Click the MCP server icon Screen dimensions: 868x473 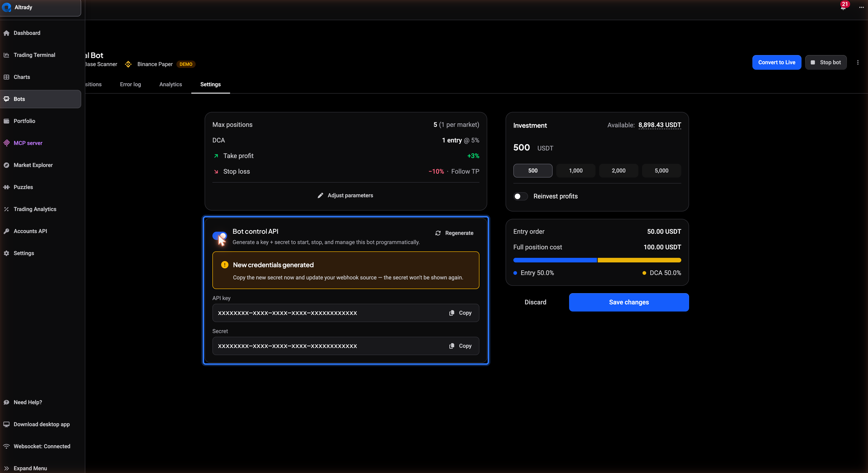[6, 143]
